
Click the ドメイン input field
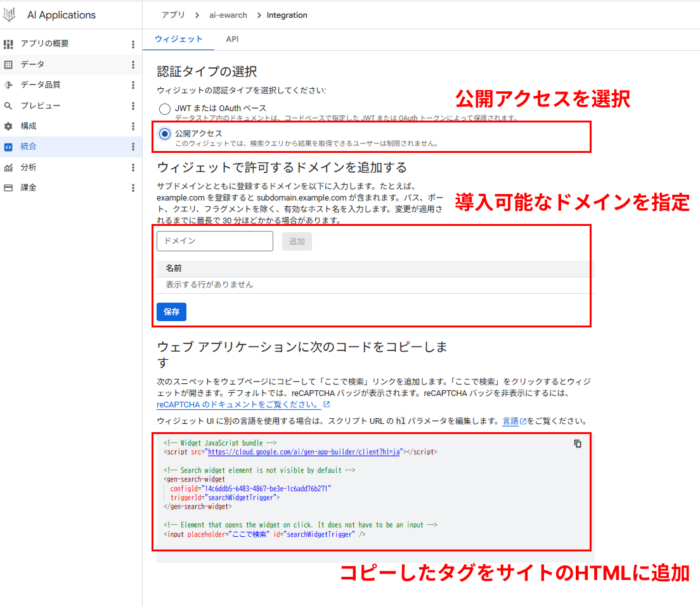pos(215,241)
